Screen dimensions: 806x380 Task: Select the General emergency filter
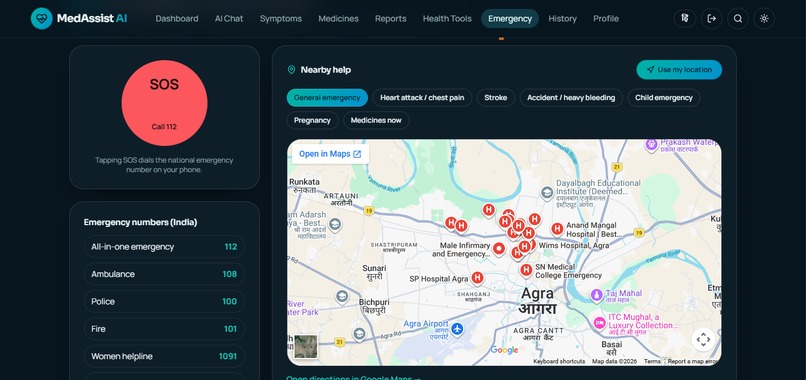click(x=327, y=98)
